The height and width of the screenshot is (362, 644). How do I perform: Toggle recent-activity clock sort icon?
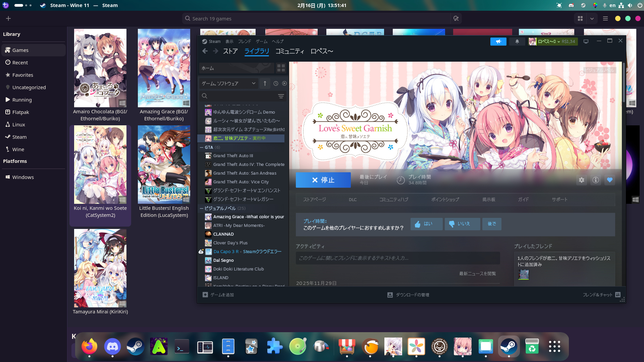coord(276,83)
